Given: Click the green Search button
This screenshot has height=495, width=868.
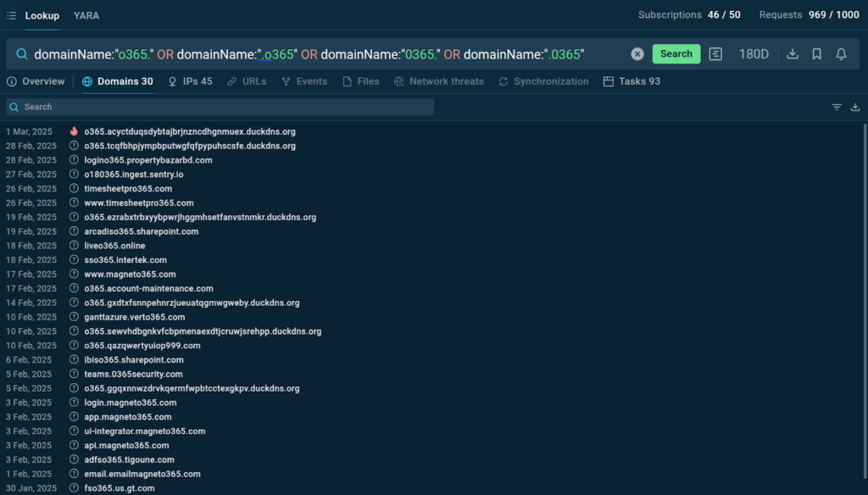Looking at the screenshot, I should [676, 54].
